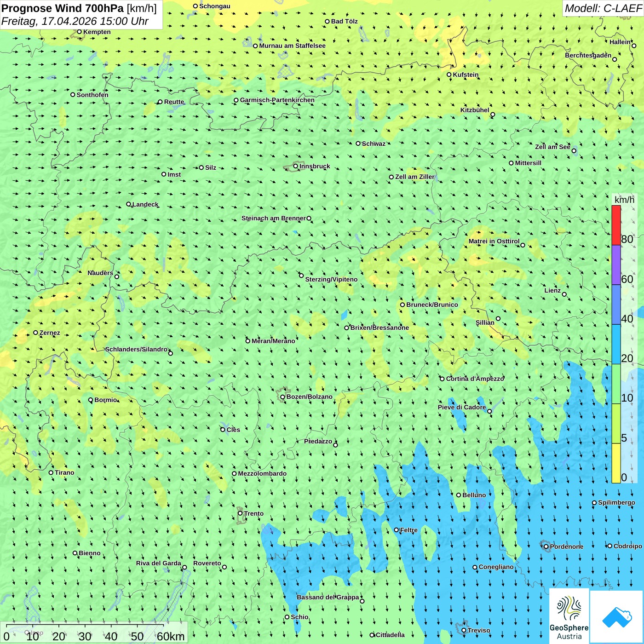Screen dimensions: 644x644
Task: Click the 'Sterzing/Vipiteno' label
Action: coord(331,279)
